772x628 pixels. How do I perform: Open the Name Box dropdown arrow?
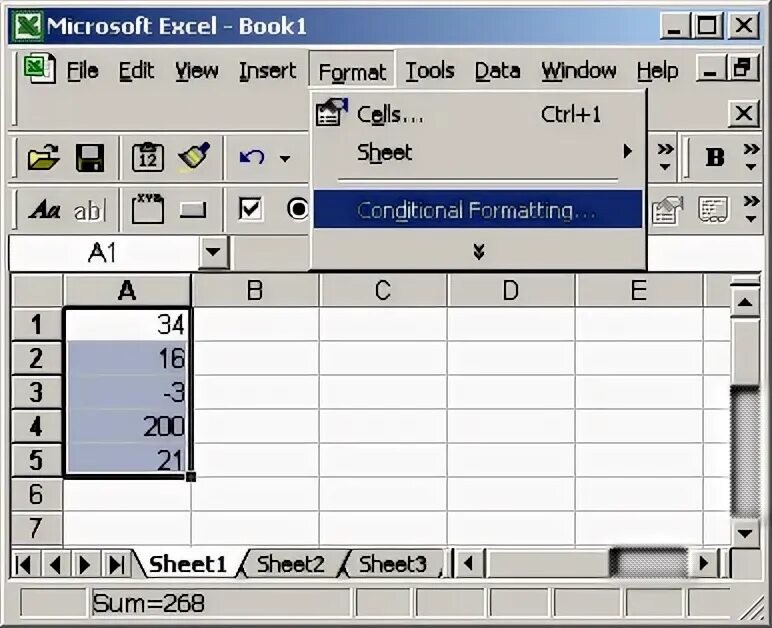tap(213, 252)
